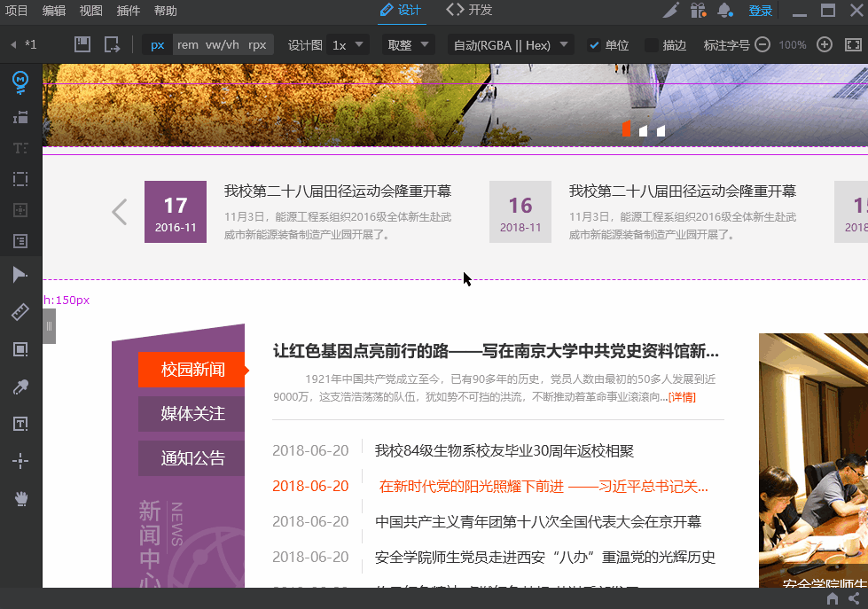Open the 自动(RGBA || Hex) color format dropdown
This screenshot has height=609, width=868.
511,43
